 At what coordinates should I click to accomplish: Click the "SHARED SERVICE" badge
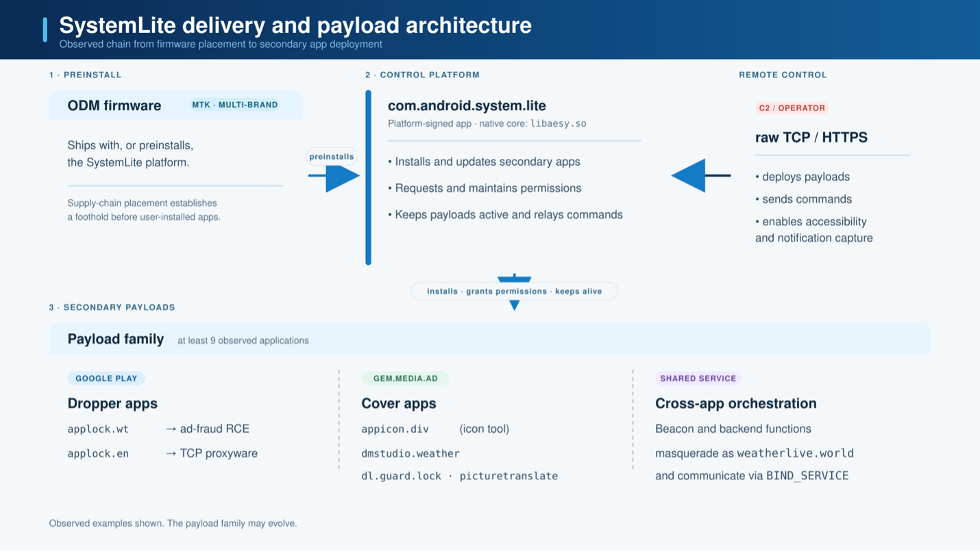point(698,378)
